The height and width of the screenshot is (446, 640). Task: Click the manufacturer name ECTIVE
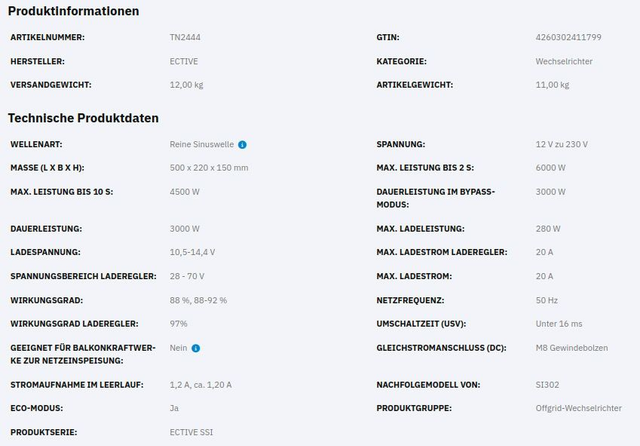click(185, 61)
